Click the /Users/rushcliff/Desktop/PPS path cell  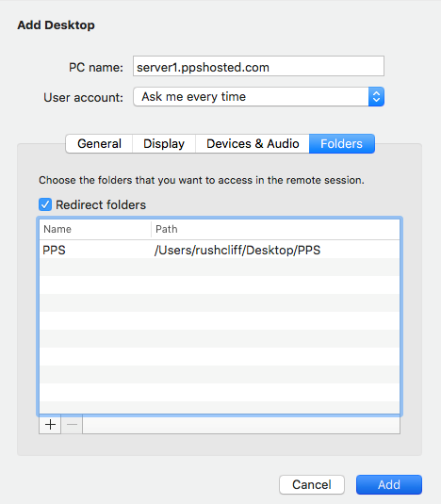tap(237, 250)
